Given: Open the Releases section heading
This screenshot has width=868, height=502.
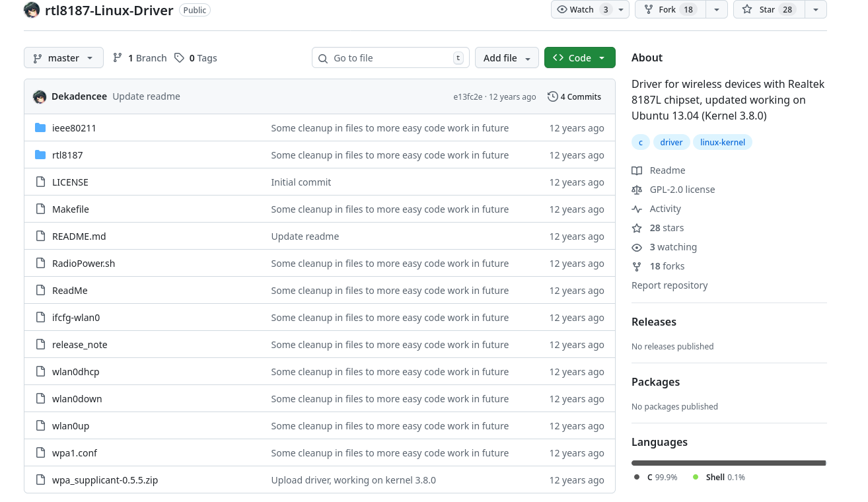Looking at the screenshot, I should [x=654, y=322].
